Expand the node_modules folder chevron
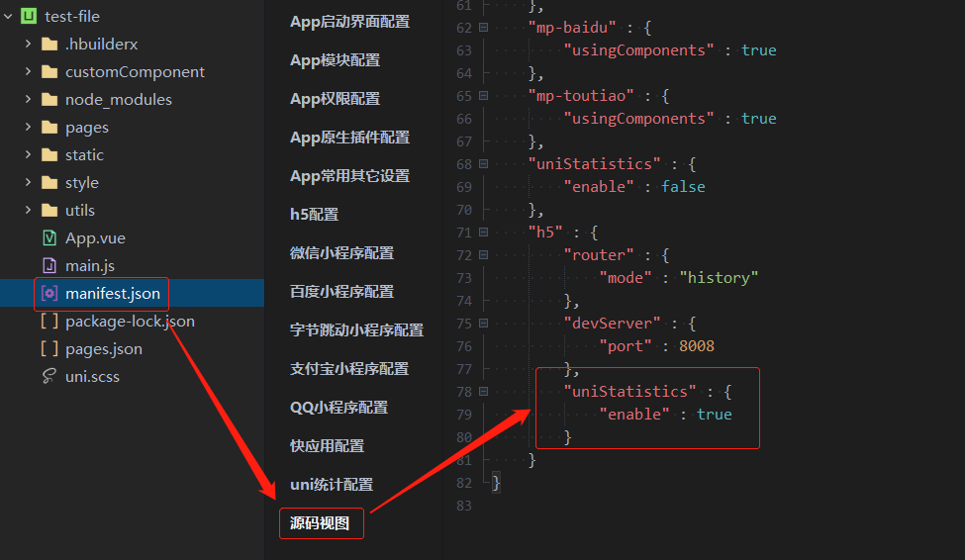 pos(28,99)
